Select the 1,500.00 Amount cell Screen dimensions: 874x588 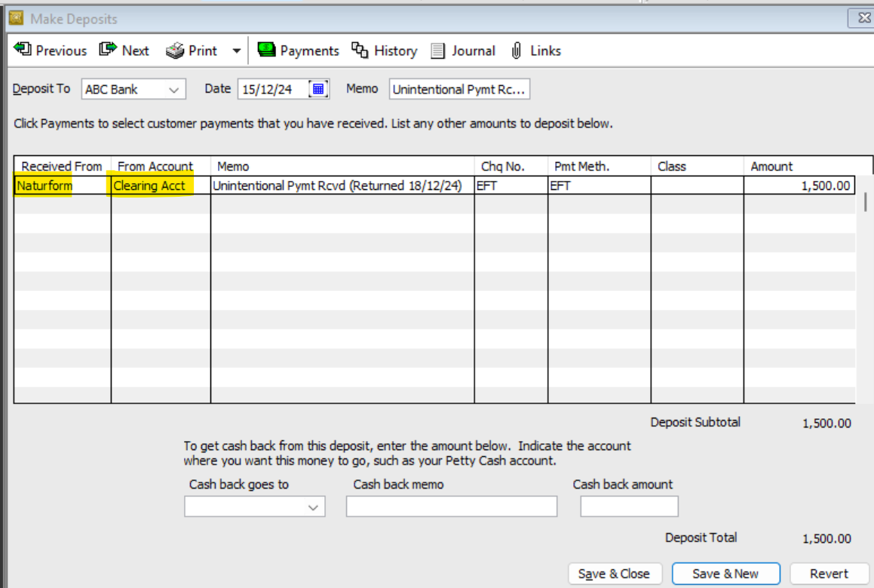pos(799,185)
